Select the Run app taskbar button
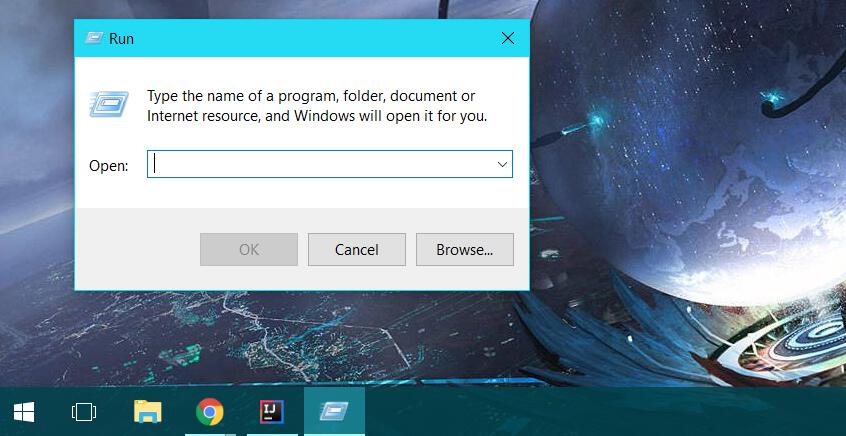 [335, 412]
